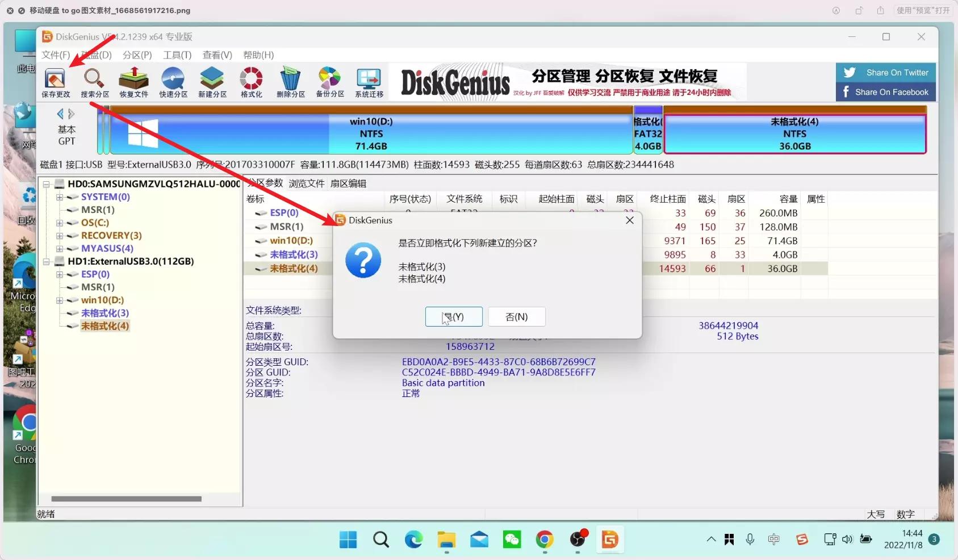Expand the RECOVERY(3) partition node
The image size is (958, 560).
coord(60,235)
